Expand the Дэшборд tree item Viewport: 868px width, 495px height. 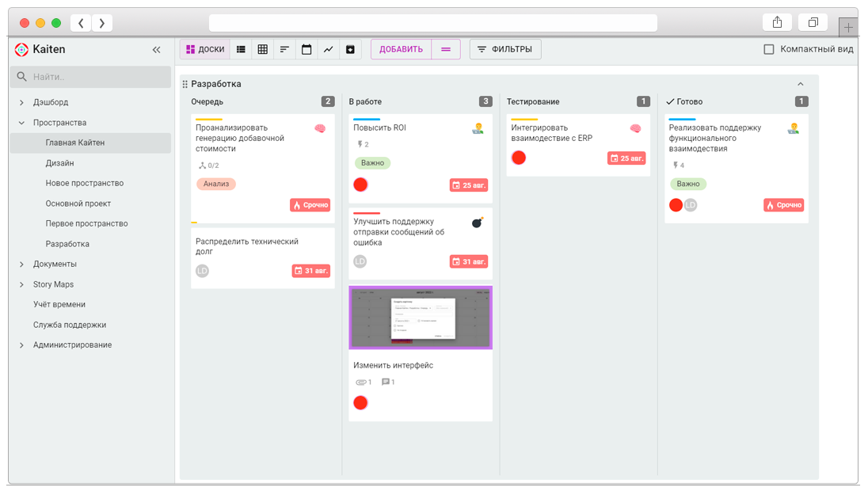pos(21,102)
